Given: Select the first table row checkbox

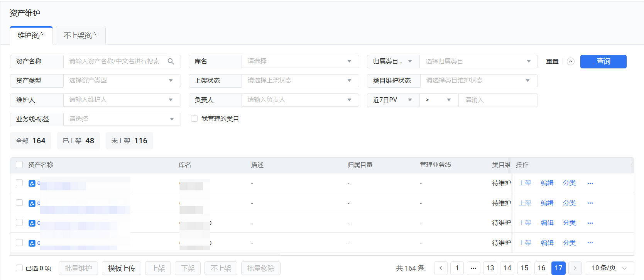Looking at the screenshot, I should tap(19, 183).
